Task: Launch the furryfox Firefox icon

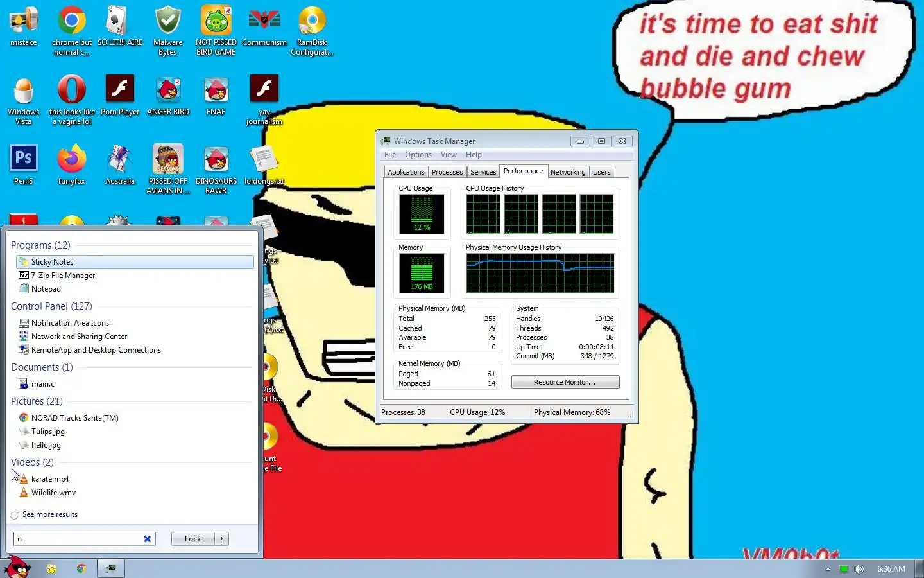Action: (72, 164)
